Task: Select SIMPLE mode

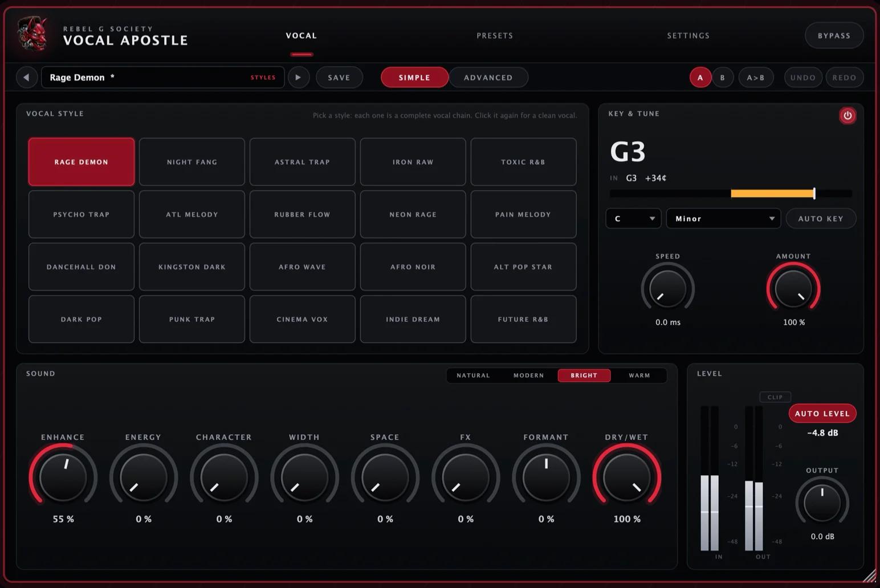Action: pos(414,77)
